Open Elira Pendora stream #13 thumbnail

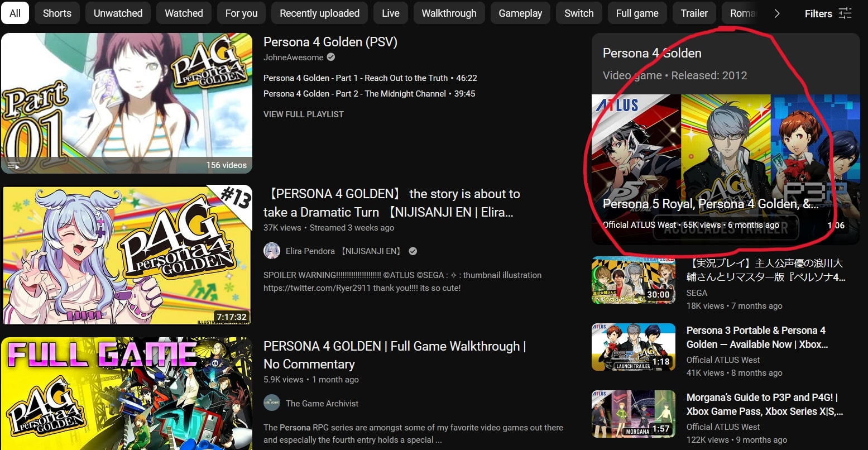pos(127,255)
